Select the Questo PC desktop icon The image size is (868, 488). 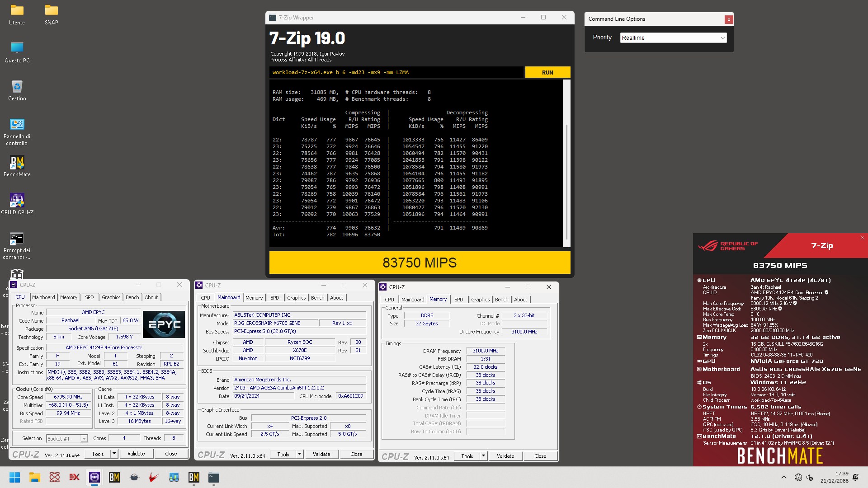[x=17, y=52]
